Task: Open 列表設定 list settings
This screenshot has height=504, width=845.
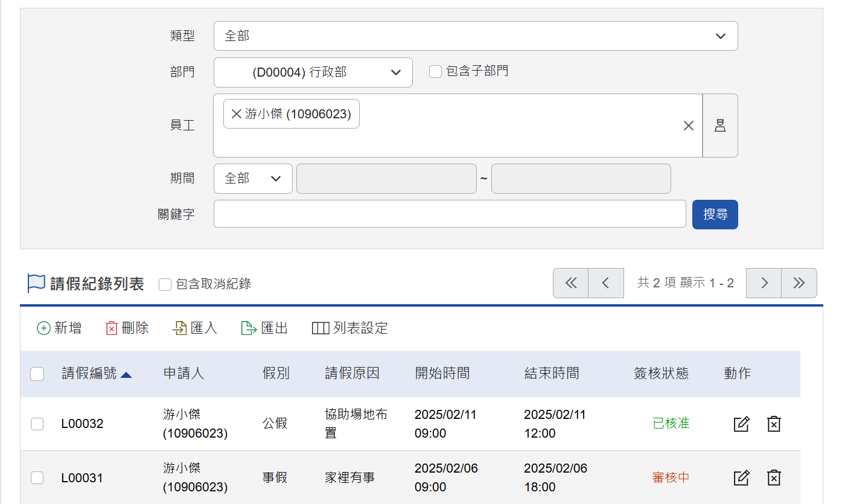Action: 350,328
